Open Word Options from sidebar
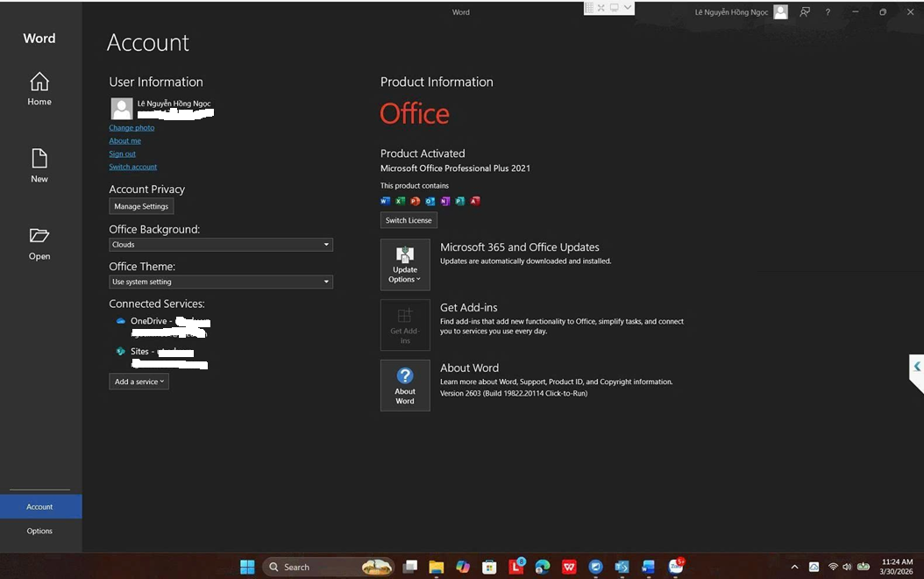The height and width of the screenshot is (579, 924). (39, 531)
